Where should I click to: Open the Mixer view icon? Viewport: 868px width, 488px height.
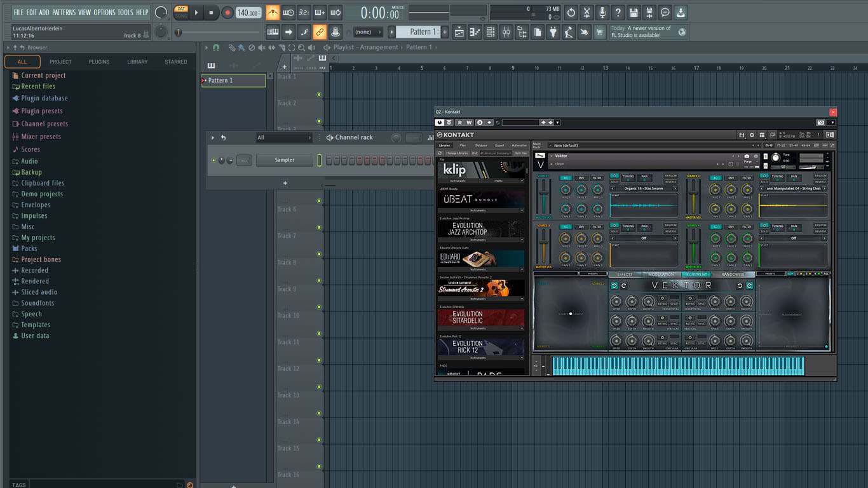tap(506, 32)
